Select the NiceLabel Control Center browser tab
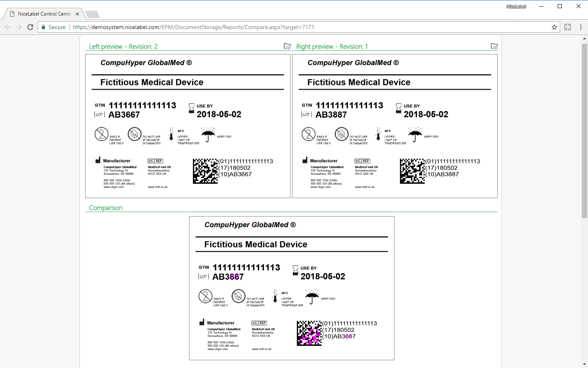The width and height of the screenshot is (588, 368). click(x=44, y=14)
